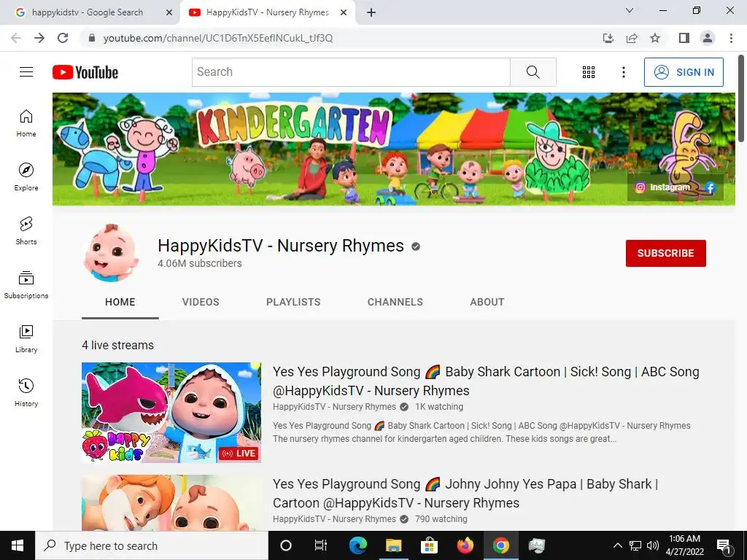747x560 pixels.
Task: Click the install app icon in address bar
Action: tap(608, 38)
